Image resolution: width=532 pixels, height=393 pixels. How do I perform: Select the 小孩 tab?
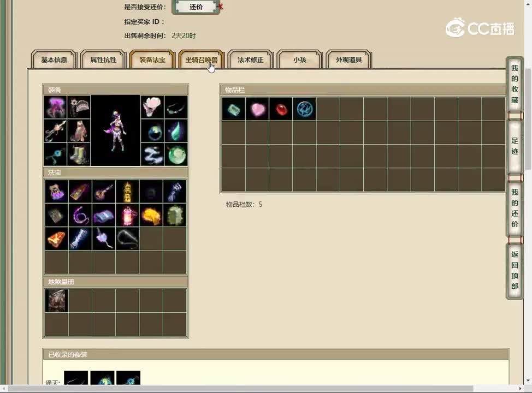pyautogui.click(x=299, y=59)
